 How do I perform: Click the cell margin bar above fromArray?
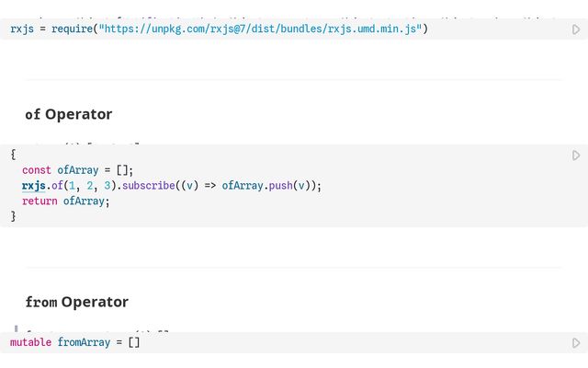16,328
